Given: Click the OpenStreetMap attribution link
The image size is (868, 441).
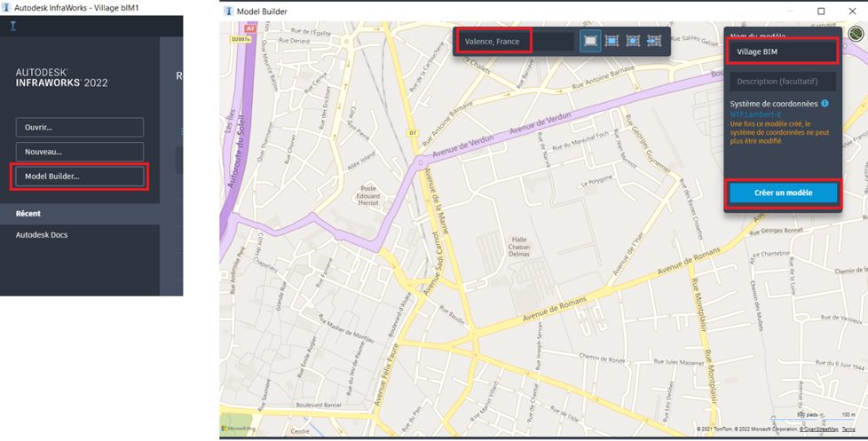Looking at the screenshot, I should pyautogui.click(x=818, y=429).
